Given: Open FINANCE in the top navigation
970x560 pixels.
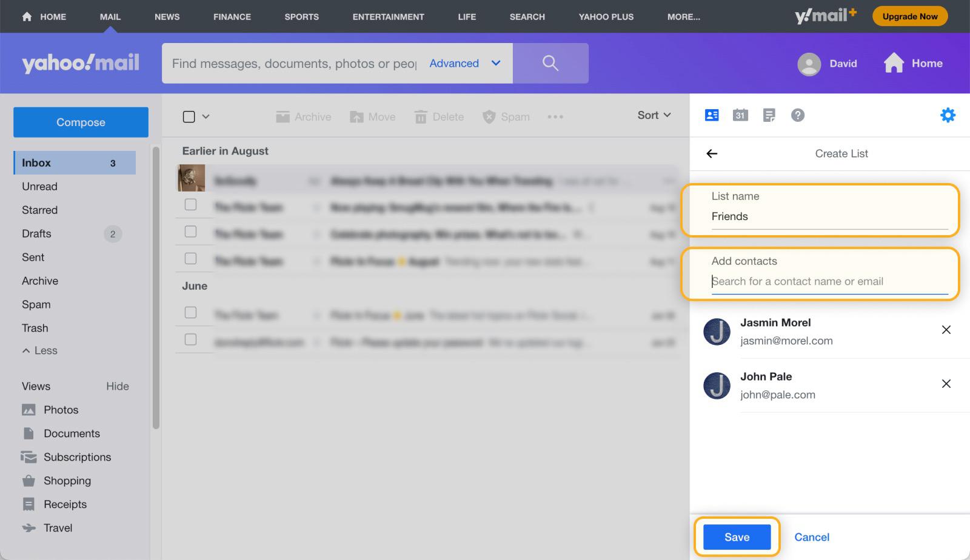Looking at the screenshot, I should [232, 17].
